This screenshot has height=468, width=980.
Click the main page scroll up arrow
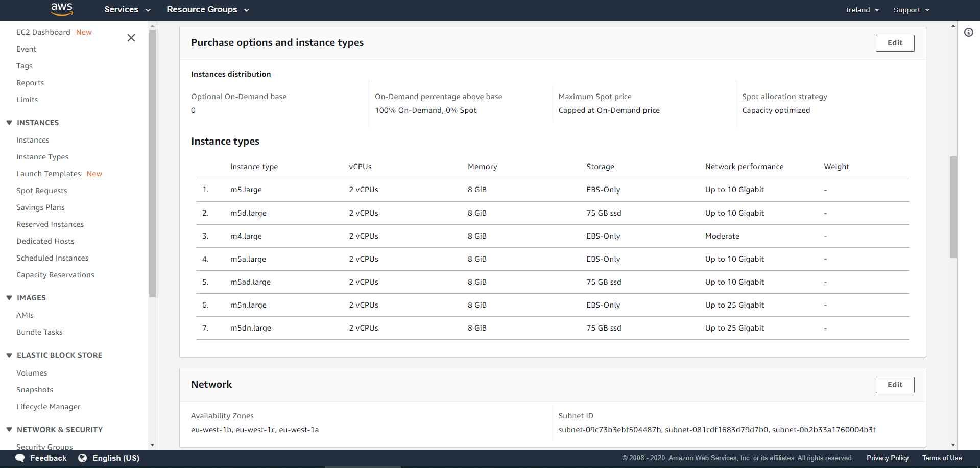tap(953, 26)
